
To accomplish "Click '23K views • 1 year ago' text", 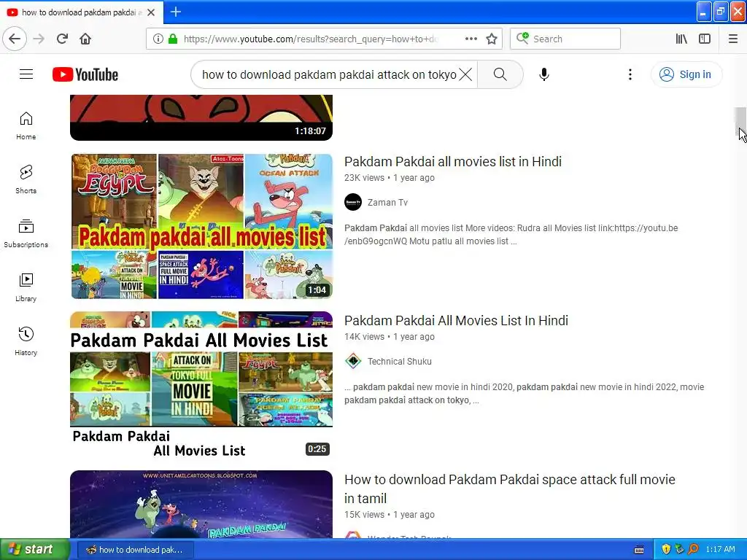I will [390, 178].
